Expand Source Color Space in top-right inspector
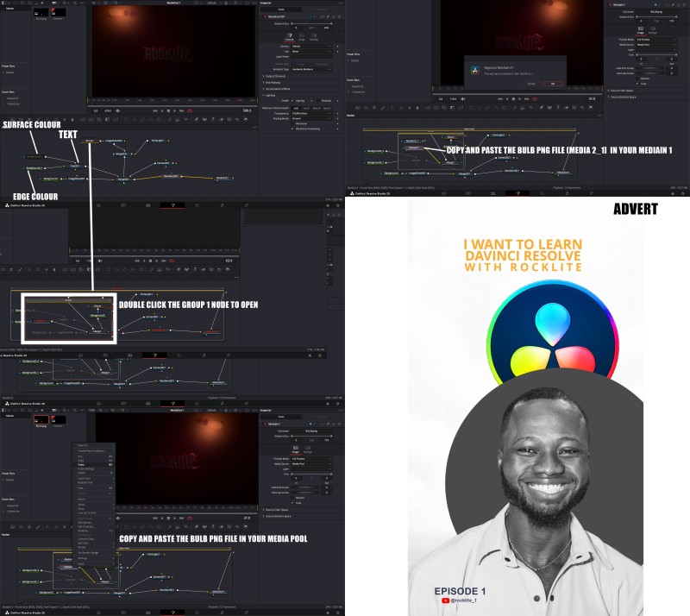This screenshot has height=616, width=690. [621, 91]
